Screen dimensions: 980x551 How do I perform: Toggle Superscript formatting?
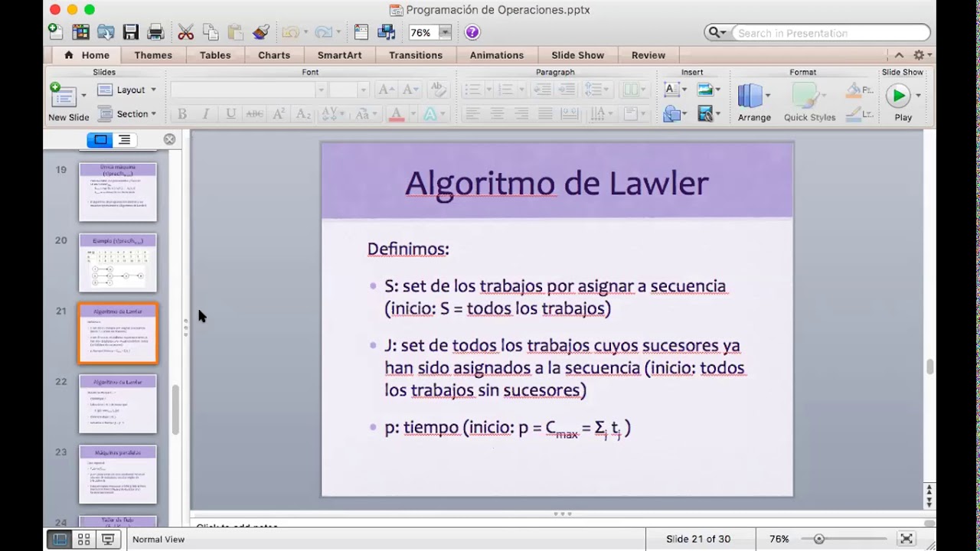279,114
